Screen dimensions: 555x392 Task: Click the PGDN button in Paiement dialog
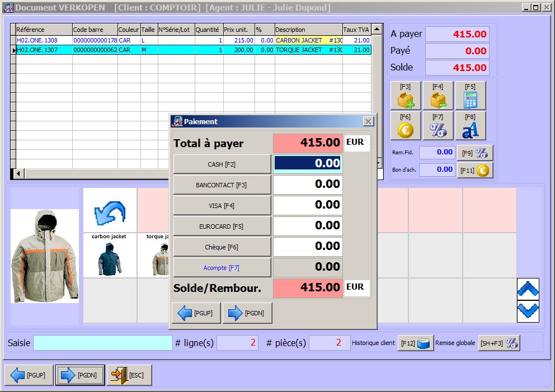tap(247, 313)
